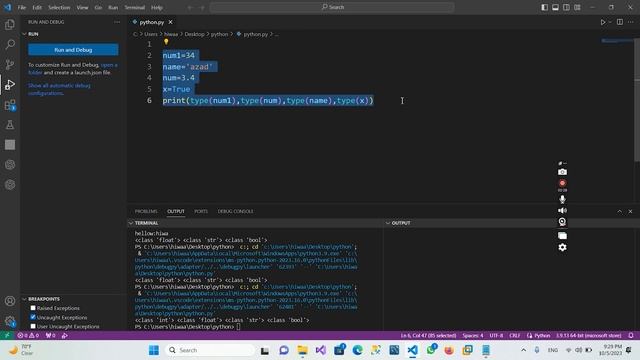Open the Manage gear in activity bar
640x360 pixels.
pyautogui.click(x=10, y=321)
